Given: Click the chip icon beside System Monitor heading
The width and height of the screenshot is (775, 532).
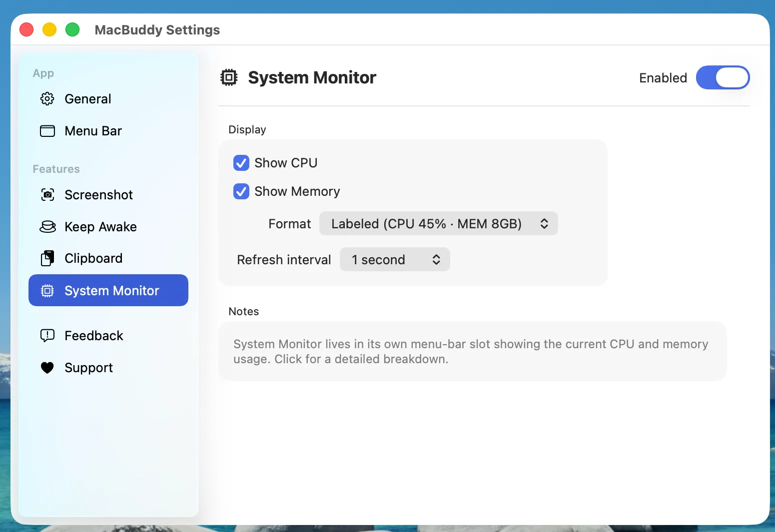Looking at the screenshot, I should point(229,77).
